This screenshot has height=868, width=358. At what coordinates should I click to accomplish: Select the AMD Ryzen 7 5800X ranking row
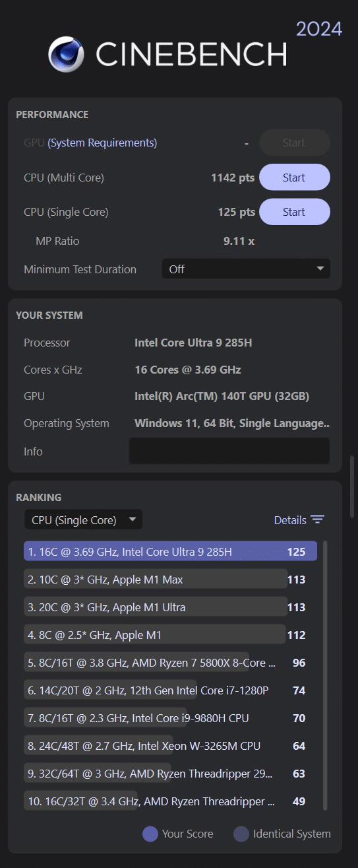pyautogui.click(x=170, y=663)
